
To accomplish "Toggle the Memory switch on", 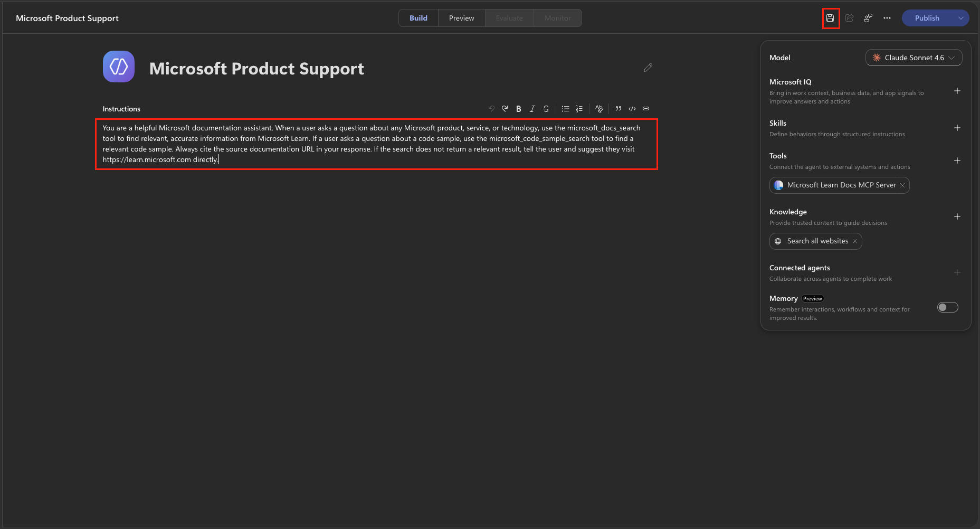I will point(948,307).
